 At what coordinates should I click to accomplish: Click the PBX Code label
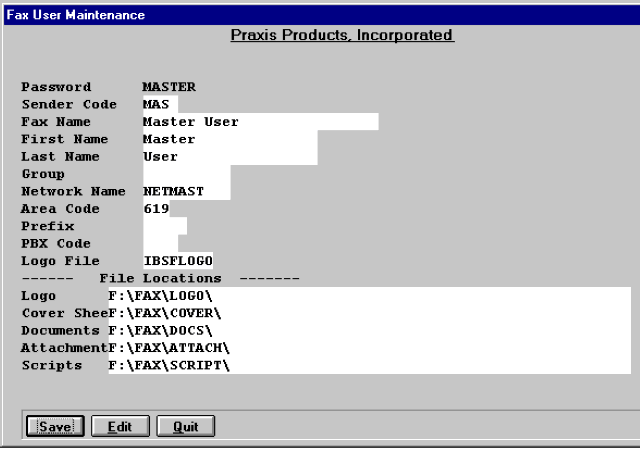click(56, 244)
